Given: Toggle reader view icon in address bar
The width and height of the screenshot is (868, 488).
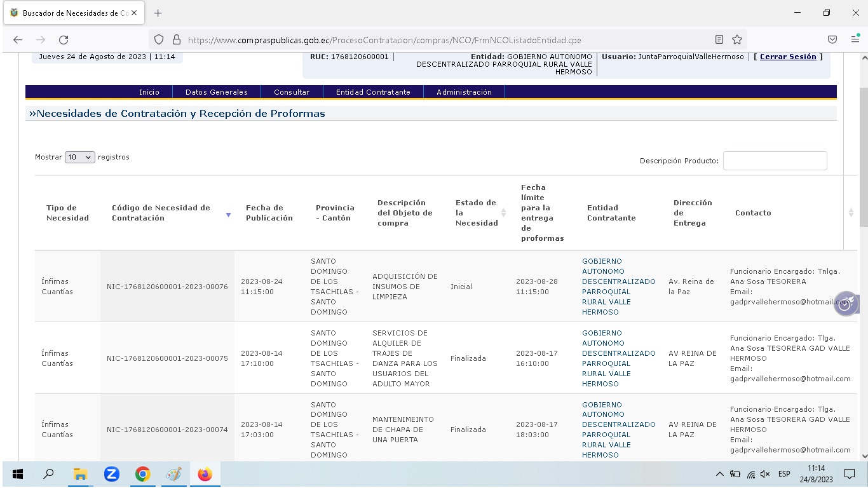Looking at the screenshot, I should coord(719,39).
